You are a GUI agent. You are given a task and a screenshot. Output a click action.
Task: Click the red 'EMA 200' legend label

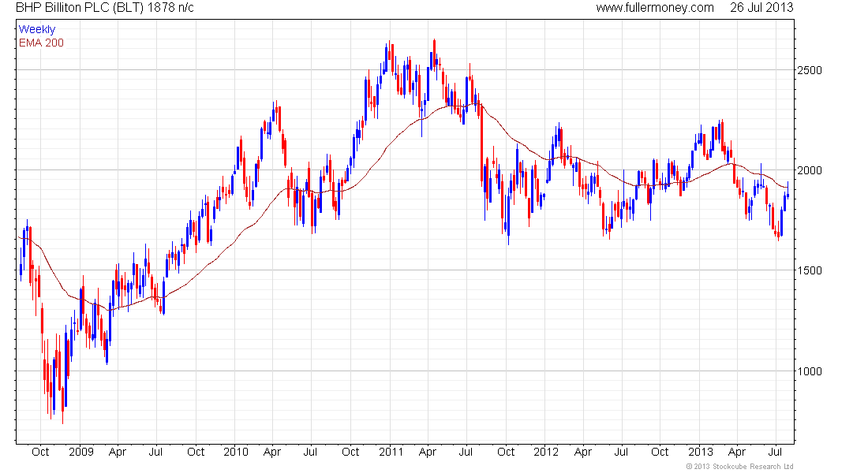click(42, 43)
